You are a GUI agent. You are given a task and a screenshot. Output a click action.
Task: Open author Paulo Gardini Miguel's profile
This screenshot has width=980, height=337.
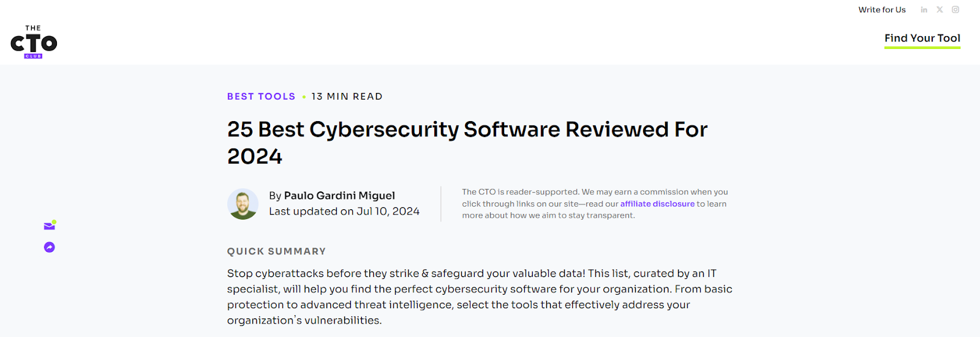click(339, 196)
